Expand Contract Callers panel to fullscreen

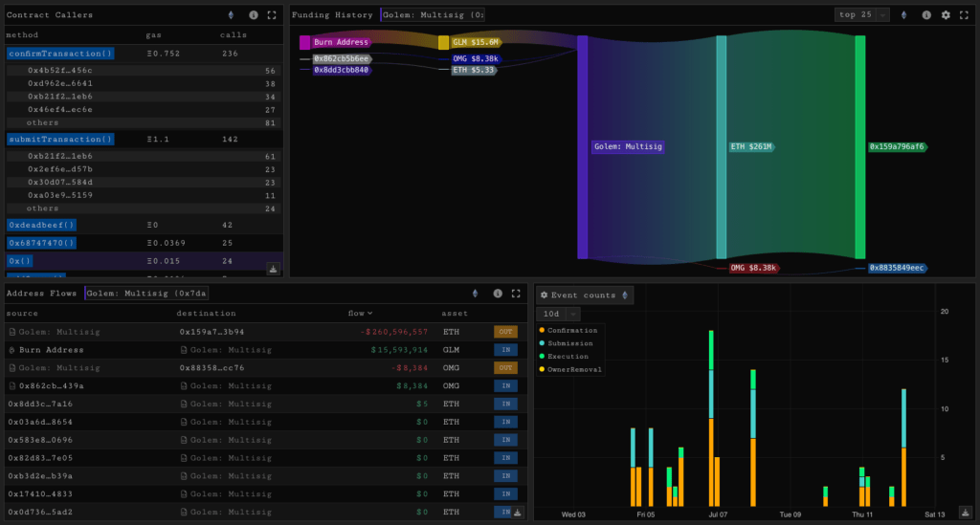point(272,15)
